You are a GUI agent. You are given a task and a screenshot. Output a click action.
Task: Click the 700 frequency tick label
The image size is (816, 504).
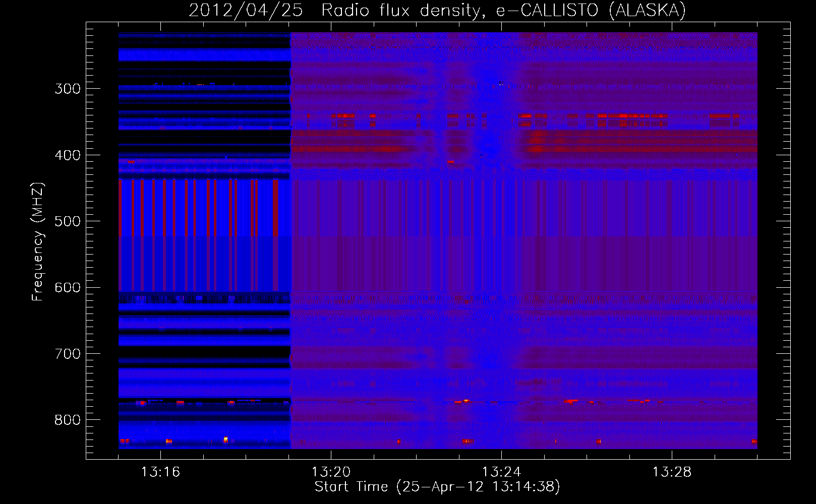click(68, 354)
